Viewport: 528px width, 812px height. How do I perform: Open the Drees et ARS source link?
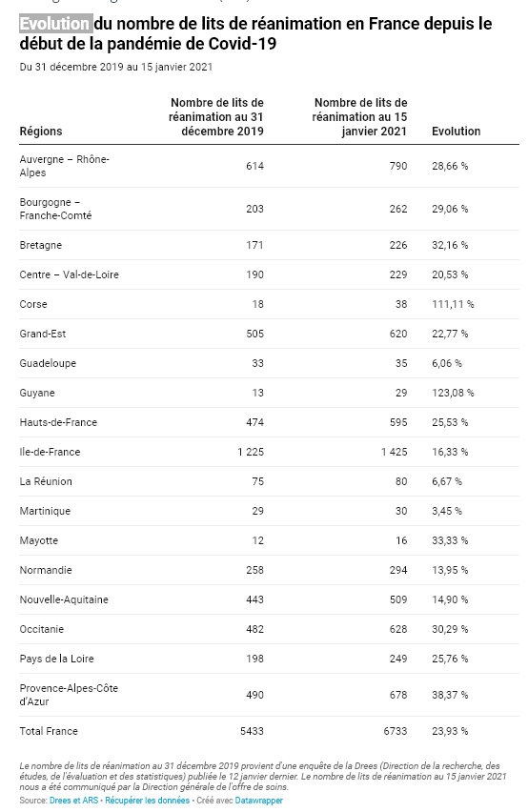[73, 801]
